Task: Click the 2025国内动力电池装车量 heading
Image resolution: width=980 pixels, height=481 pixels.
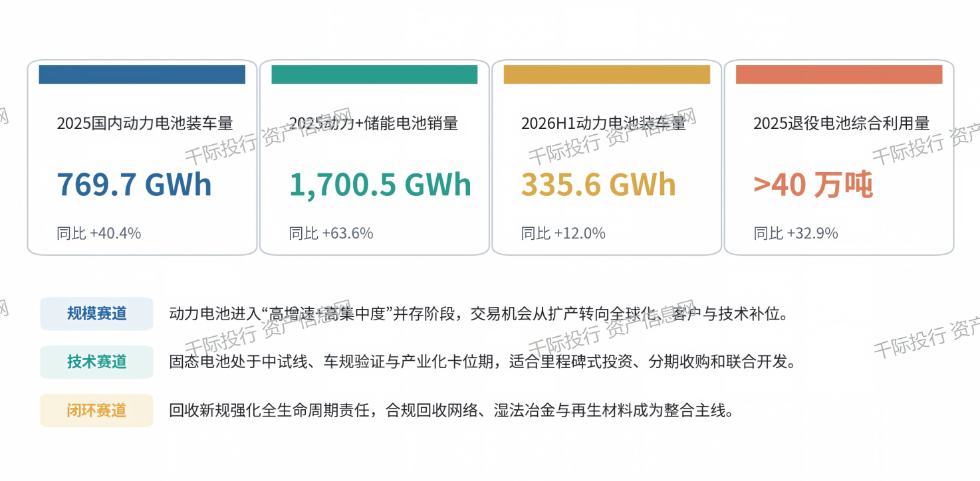Action: (x=145, y=124)
